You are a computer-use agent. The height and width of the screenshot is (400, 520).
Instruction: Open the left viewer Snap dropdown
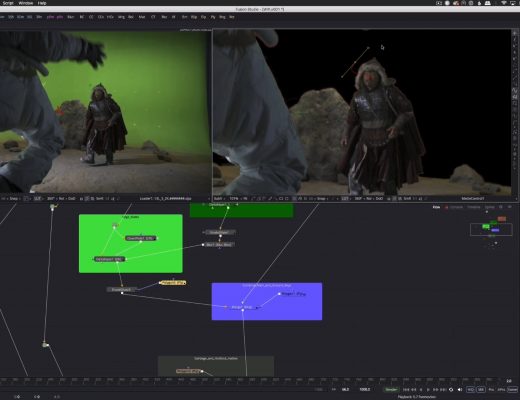coord(14,199)
